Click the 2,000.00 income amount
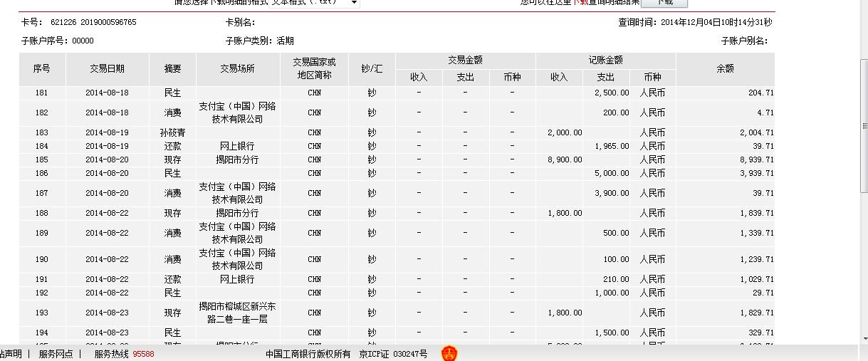This screenshot has height=361, width=868. click(565, 132)
